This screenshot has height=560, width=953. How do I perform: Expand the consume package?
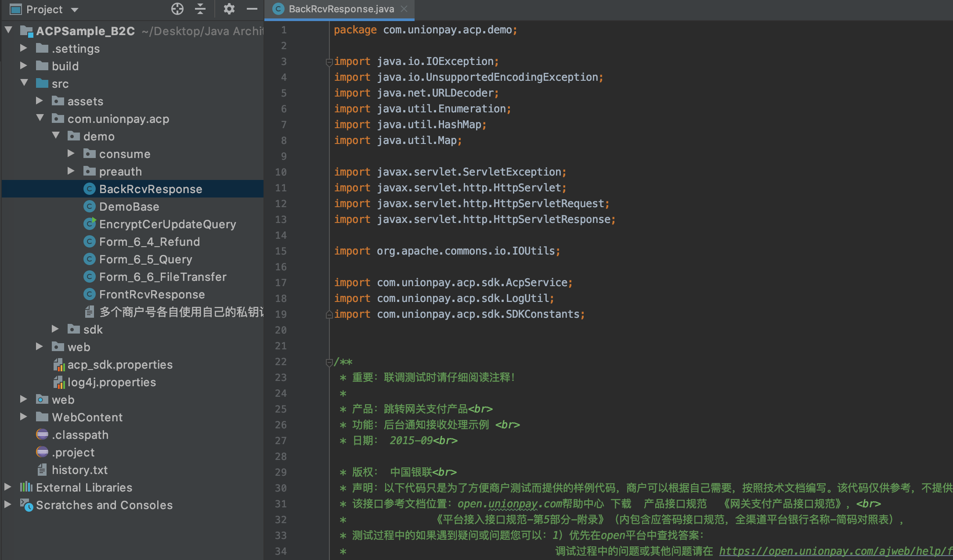pos(71,153)
